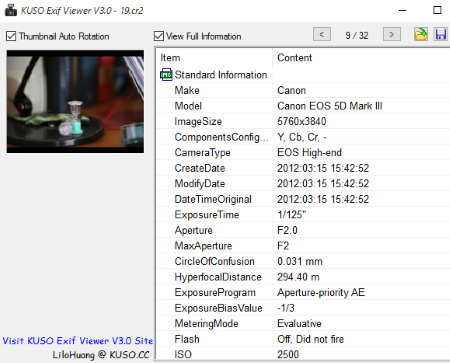Click the 0.031 mm value
Screen dimensions: 450x363
tap(300, 261)
